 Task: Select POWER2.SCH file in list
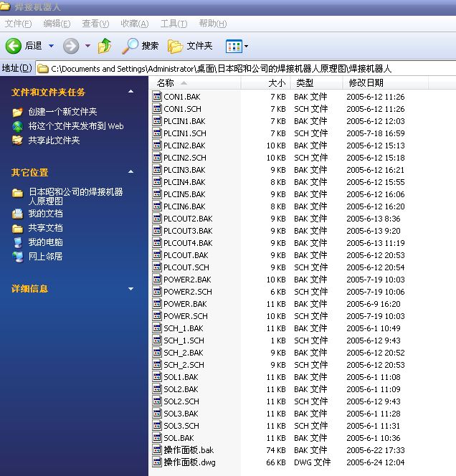(187, 292)
